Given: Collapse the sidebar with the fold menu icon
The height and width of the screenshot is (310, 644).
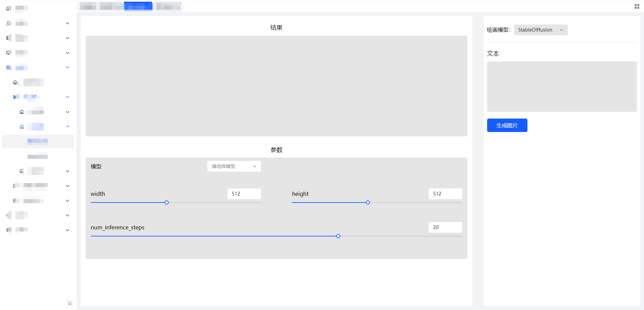Looking at the screenshot, I should 70,303.
